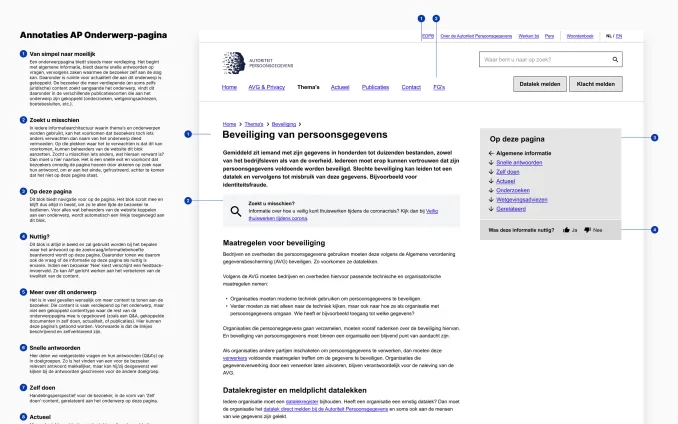678x424 pixels.
Task: Click the down arrow beside Actueel in page index
Action: point(491,181)
